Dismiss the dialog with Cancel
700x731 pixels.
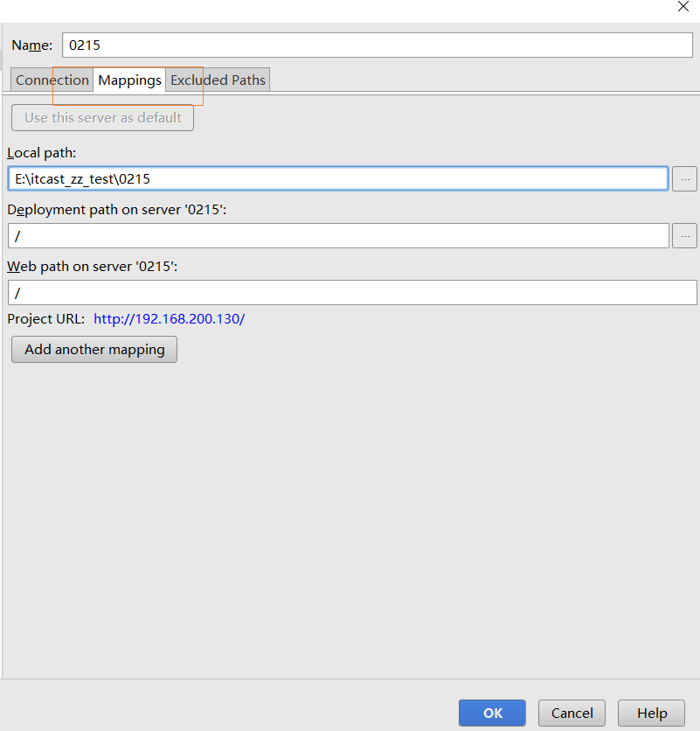pyautogui.click(x=571, y=713)
